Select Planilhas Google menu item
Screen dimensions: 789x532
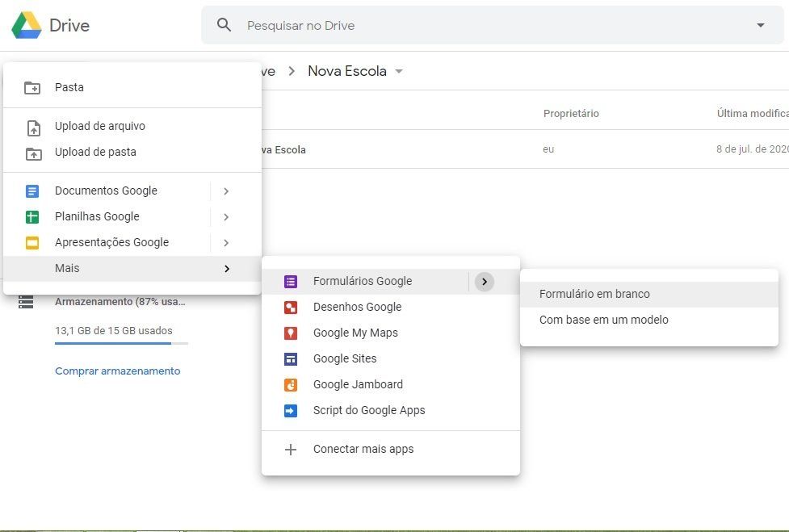coord(132,216)
